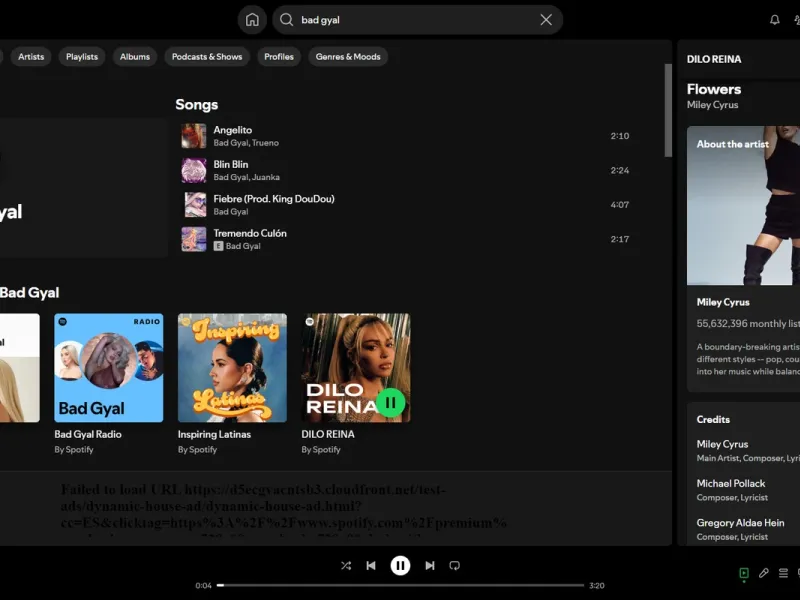
Task: Click Tremendo Culón album cover thumbnail
Action: [x=194, y=239]
